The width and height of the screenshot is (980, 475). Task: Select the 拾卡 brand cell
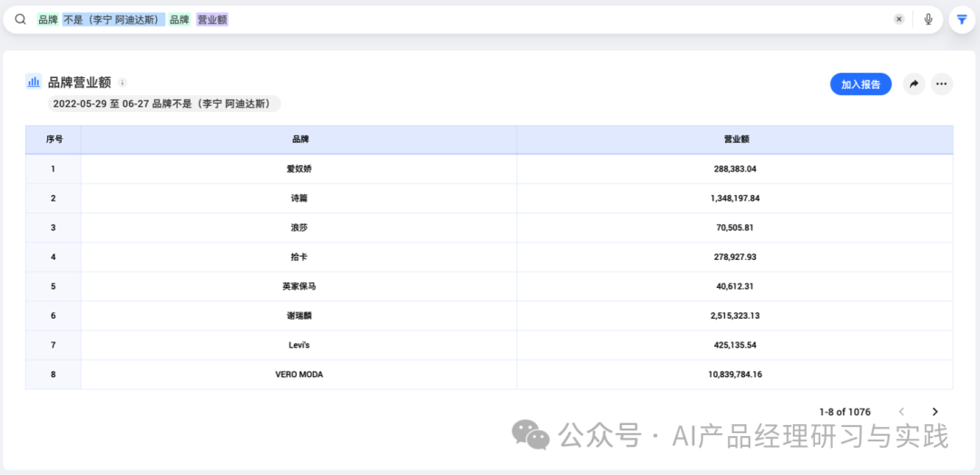point(299,257)
